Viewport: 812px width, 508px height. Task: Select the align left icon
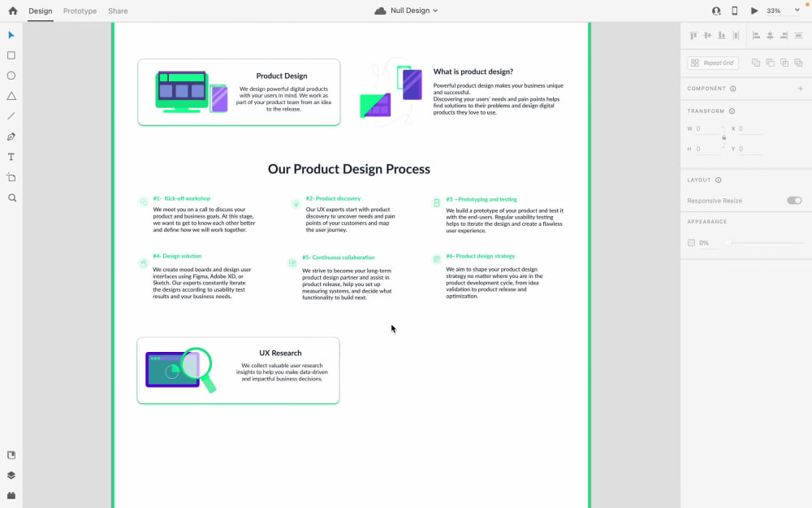758,35
